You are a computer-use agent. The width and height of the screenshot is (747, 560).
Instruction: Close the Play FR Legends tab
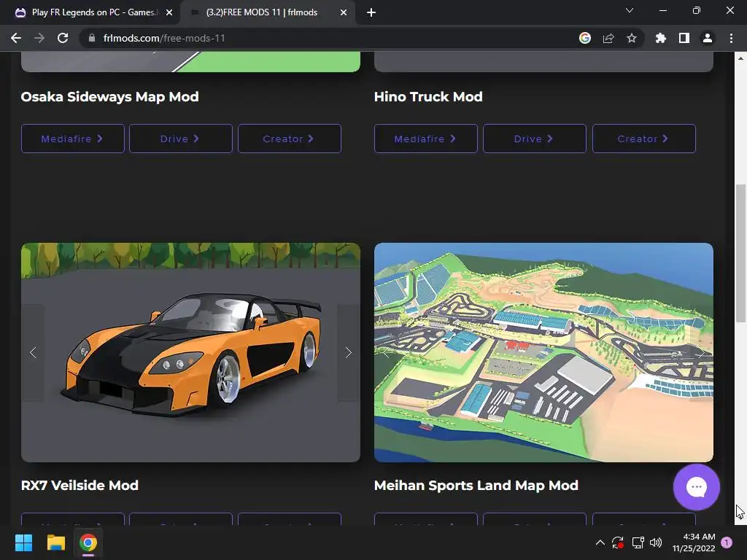169,12
